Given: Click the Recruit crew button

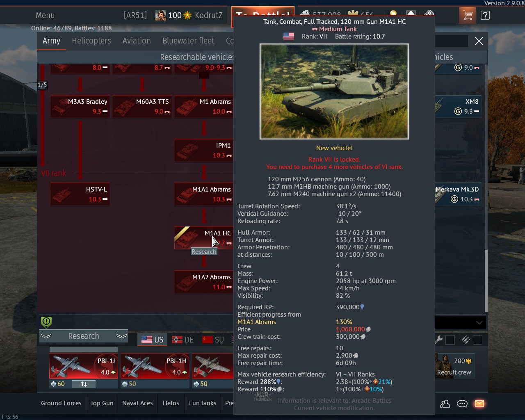Looking at the screenshot, I should coord(454,367).
